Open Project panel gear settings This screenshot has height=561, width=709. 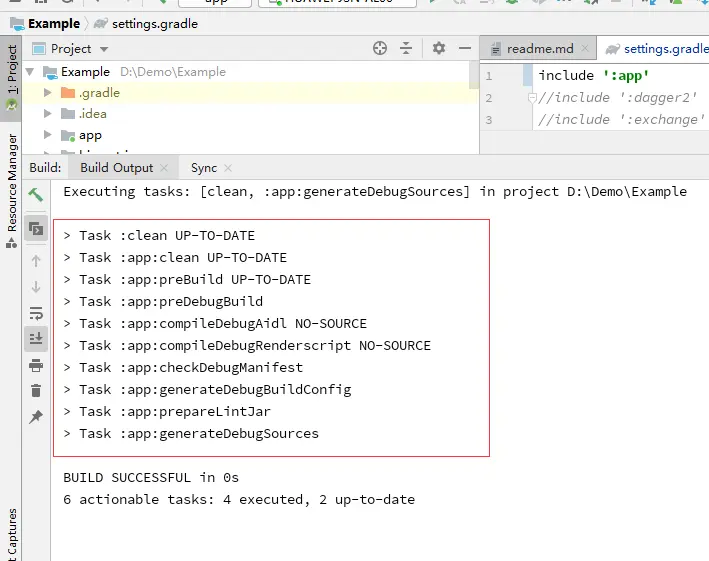[439, 48]
